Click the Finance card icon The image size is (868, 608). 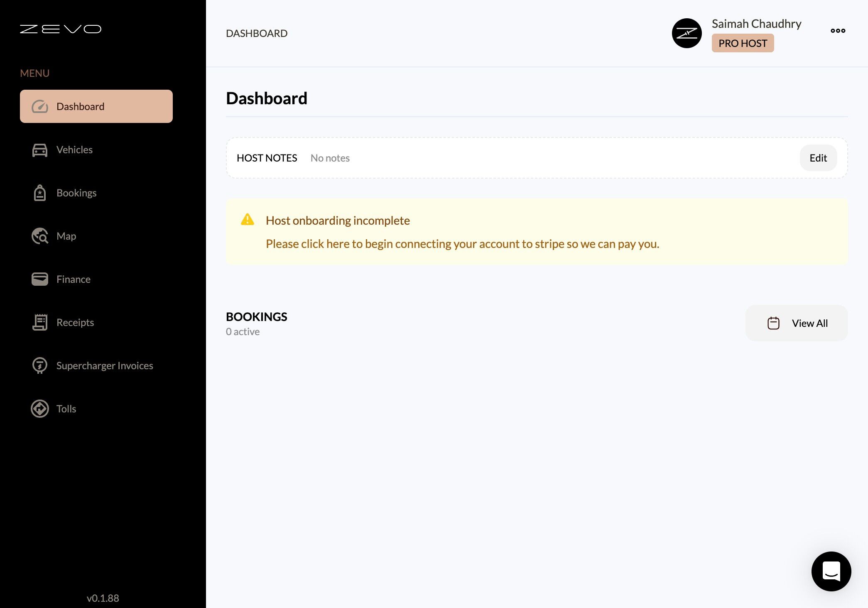(40, 279)
